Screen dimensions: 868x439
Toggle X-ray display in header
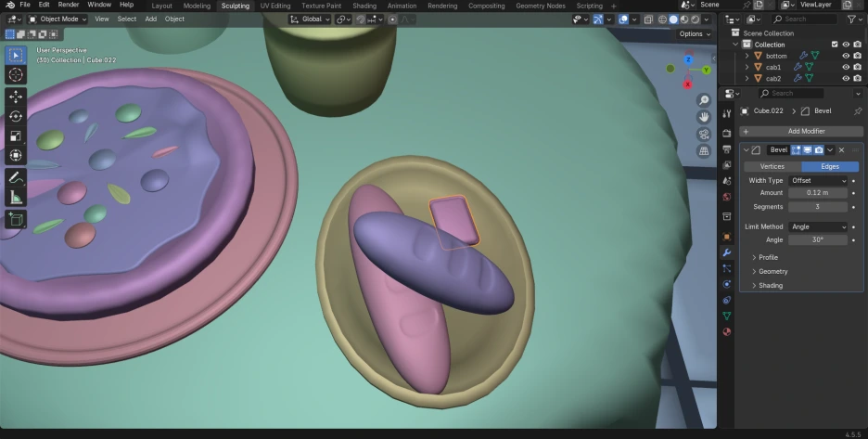click(648, 19)
